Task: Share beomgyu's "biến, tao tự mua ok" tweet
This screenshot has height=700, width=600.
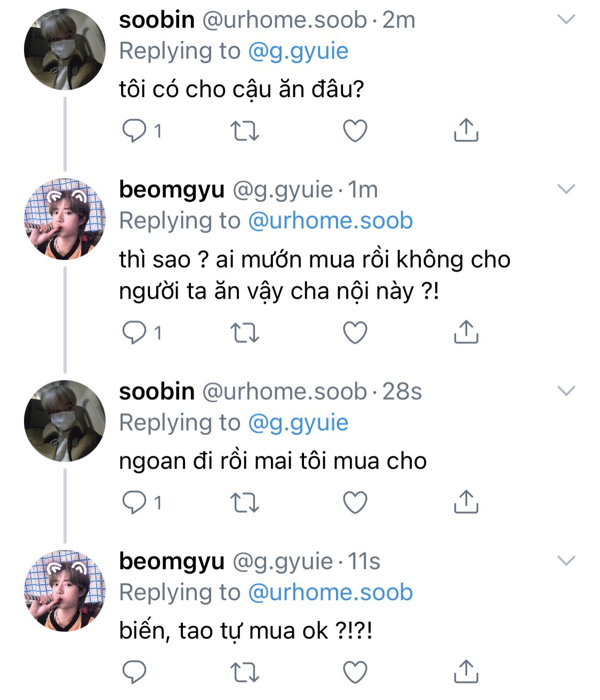Action: [466, 671]
